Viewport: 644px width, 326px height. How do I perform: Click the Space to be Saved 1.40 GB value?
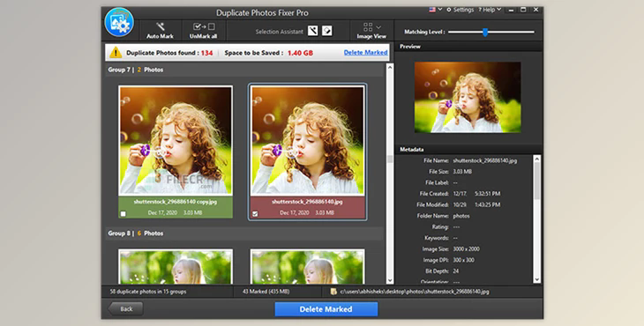[300, 53]
